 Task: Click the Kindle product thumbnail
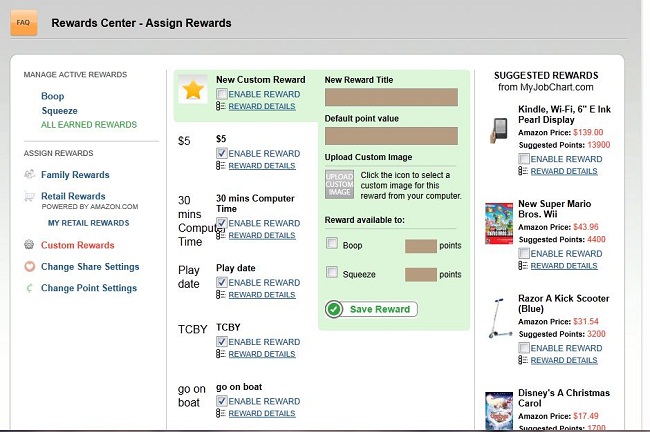(x=500, y=130)
